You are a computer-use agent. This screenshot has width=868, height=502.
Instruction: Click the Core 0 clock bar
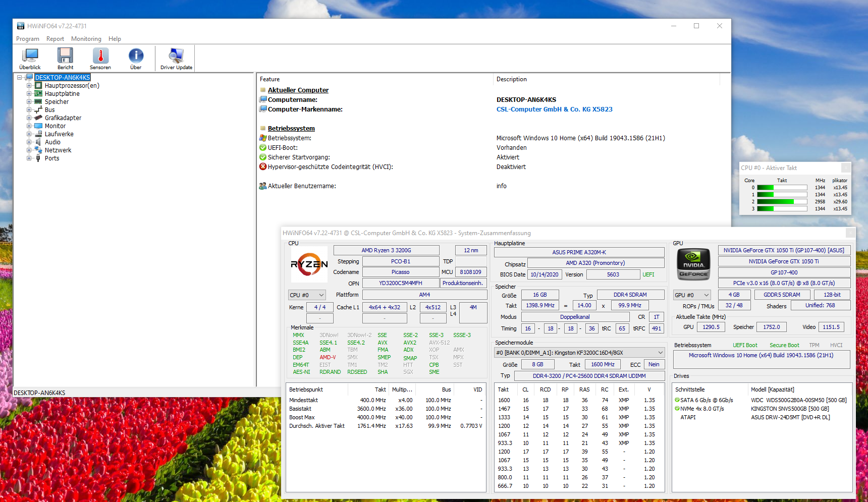(x=782, y=188)
